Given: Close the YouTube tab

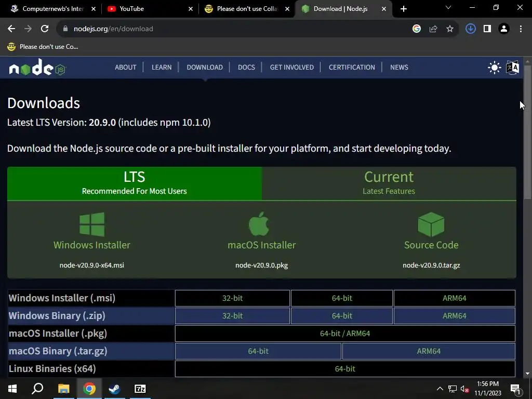Looking at the screenshot, I should click(x=191, y=9).
